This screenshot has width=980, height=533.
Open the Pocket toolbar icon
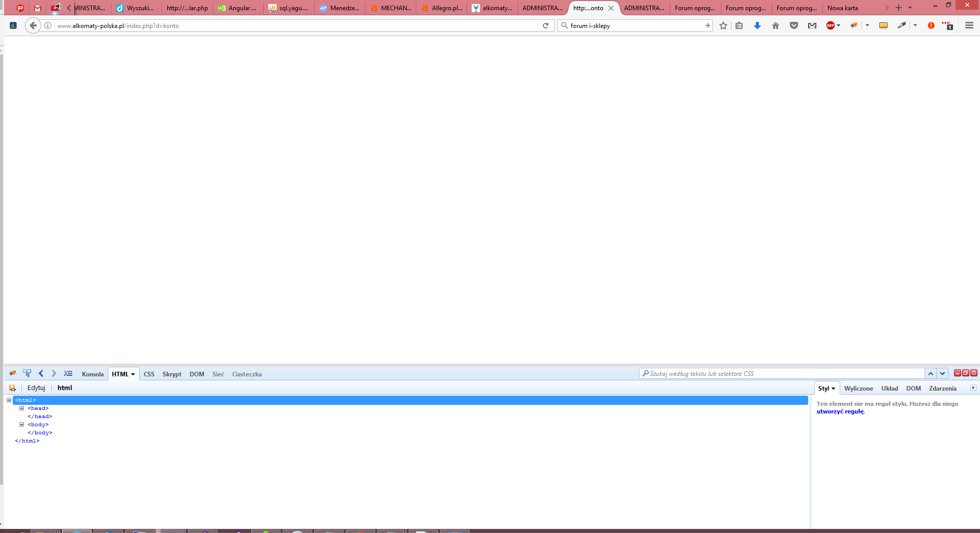click(793, 25)
